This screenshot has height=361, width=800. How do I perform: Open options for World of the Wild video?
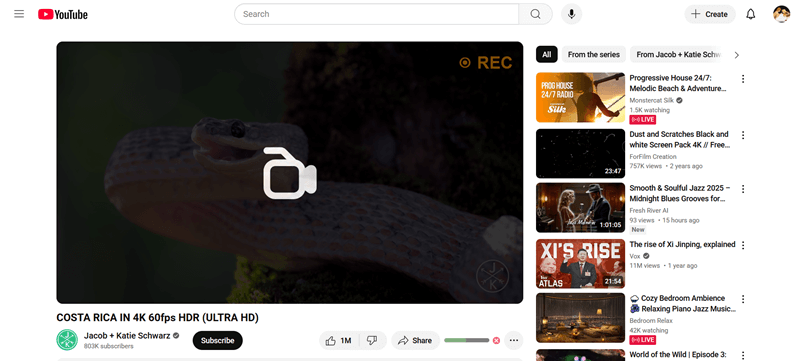[743, 355]
